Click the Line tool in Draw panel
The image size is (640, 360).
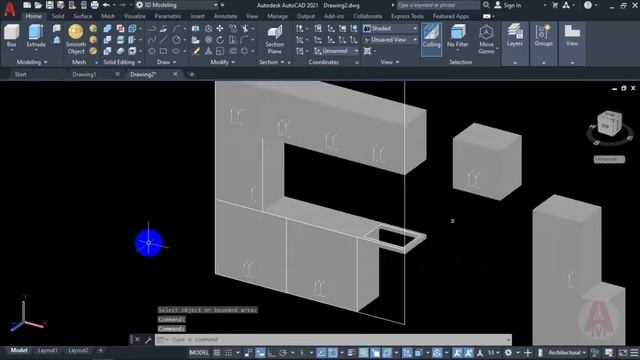pyautogui.click(x=163, y=40)
